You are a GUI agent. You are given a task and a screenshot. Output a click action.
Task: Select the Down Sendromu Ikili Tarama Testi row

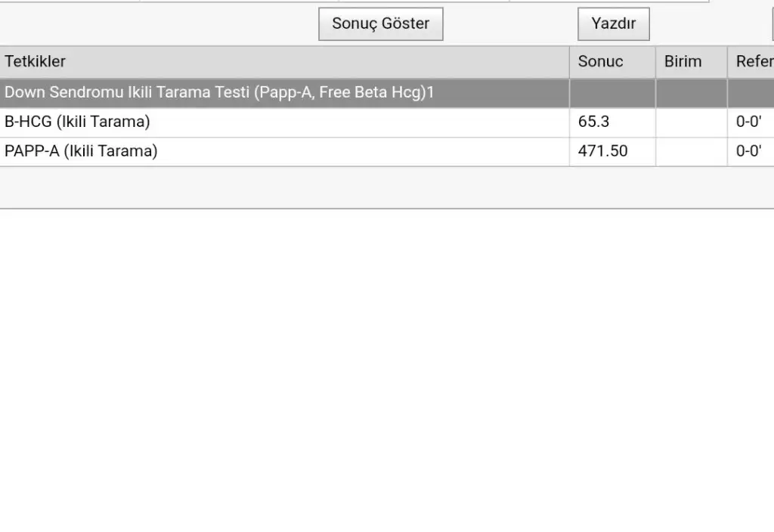pos(387,93)
